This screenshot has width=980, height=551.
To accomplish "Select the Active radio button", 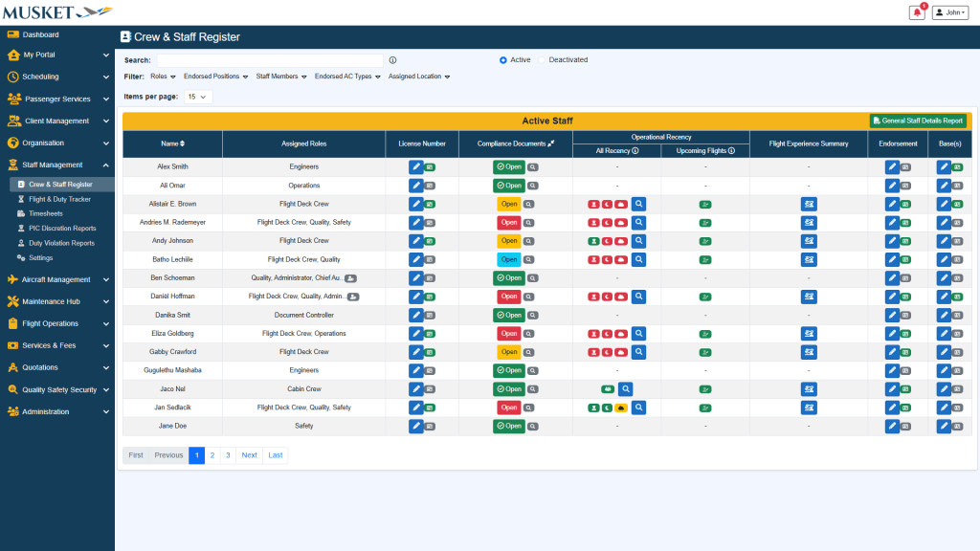I will [503, 60].
